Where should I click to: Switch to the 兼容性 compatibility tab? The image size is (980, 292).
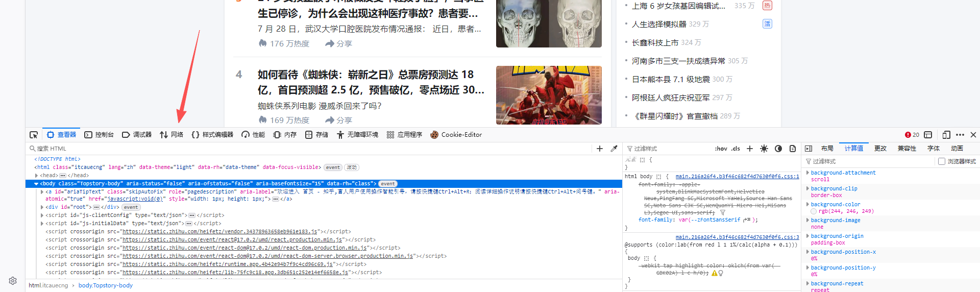(x=907, y=149)
